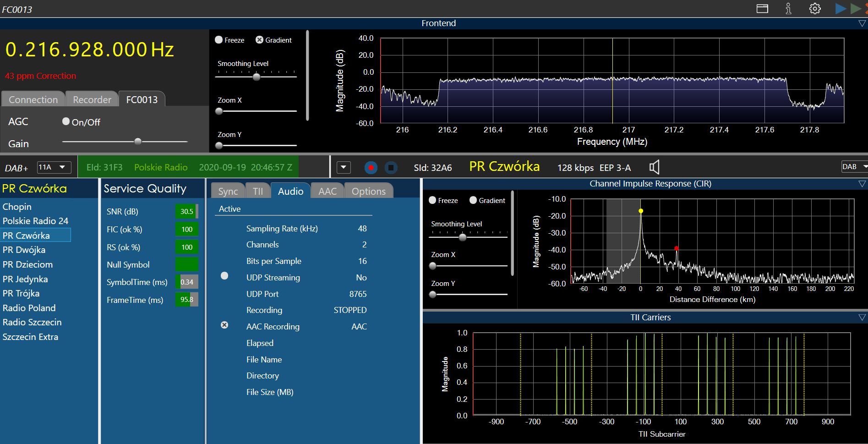Click the window layout icon
The height and width of the screenshot is (444, 868).
(762, 9)
